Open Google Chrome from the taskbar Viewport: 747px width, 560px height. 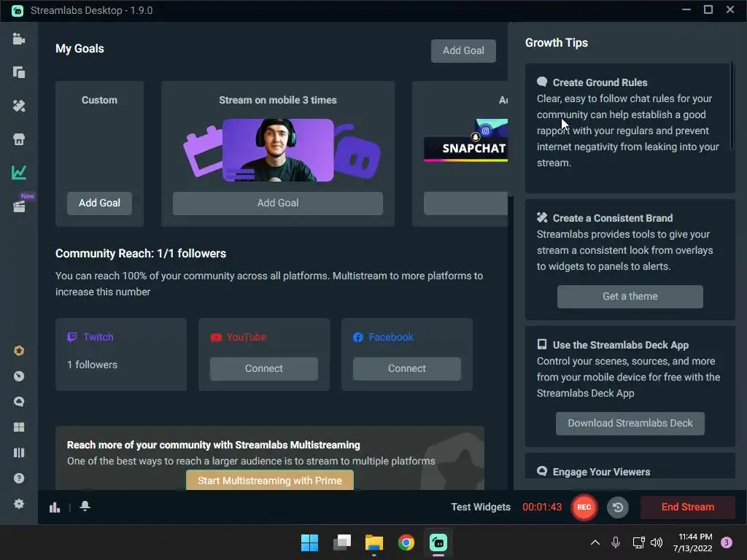(x=406, y=542)
